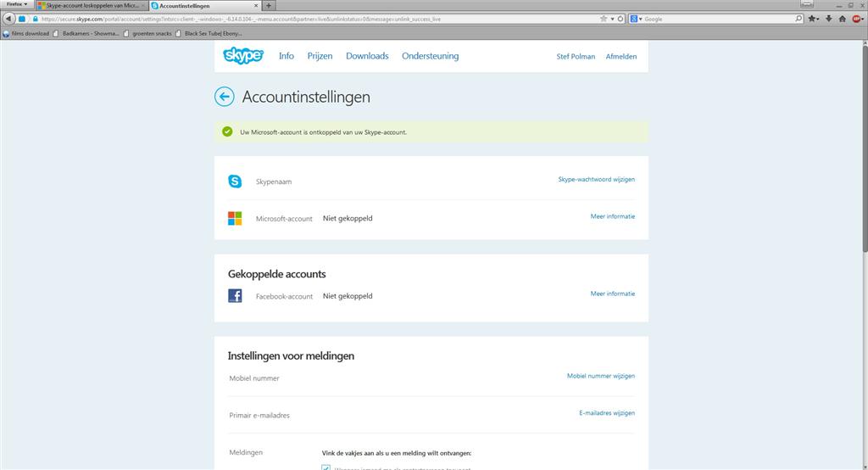Screen dimensions: 868x470
Task: Click the 'Niet gekoppeld' text for Facebook-account
Action: point(348,296)
